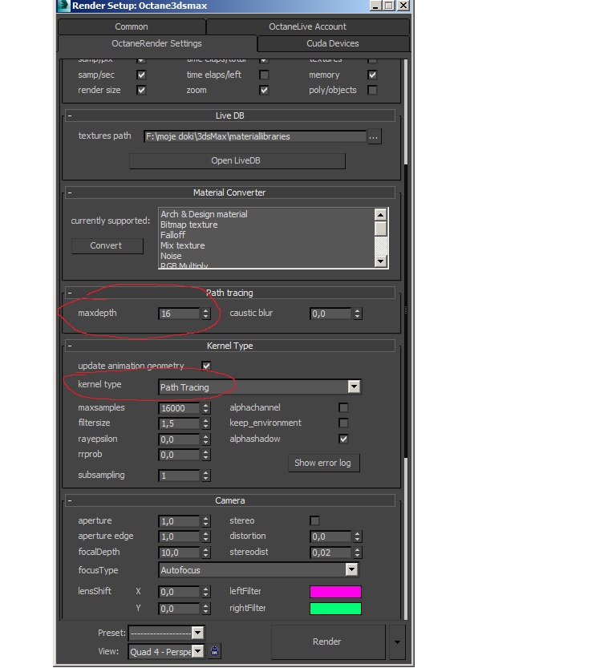This screenshot has height=672, width=616.
Task: Click the lock view icon beside View dropdown
Action: point(214,651)
